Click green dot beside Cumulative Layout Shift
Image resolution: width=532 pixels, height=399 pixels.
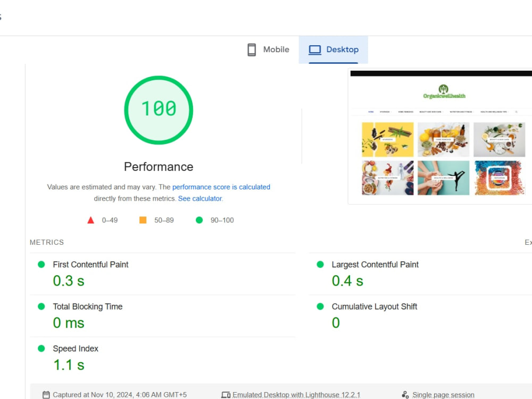[x=320, y=306]
